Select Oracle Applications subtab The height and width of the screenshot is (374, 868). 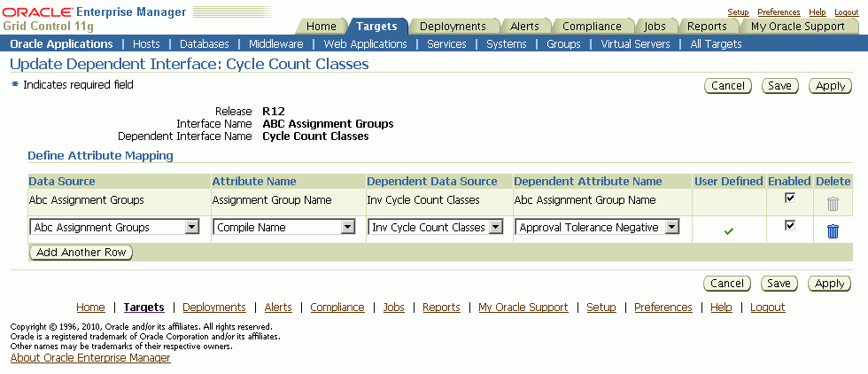(x=61, y=43)
